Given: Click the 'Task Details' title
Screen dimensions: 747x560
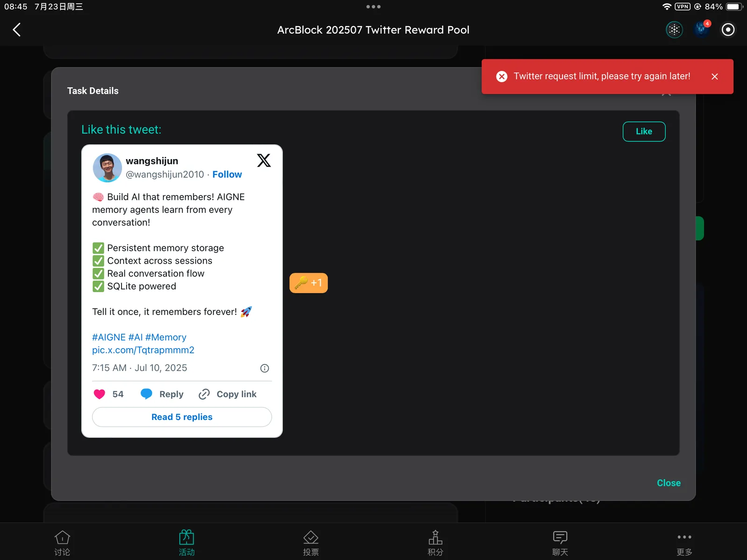Looking at the screenshot, I should [x=93, y=91].
